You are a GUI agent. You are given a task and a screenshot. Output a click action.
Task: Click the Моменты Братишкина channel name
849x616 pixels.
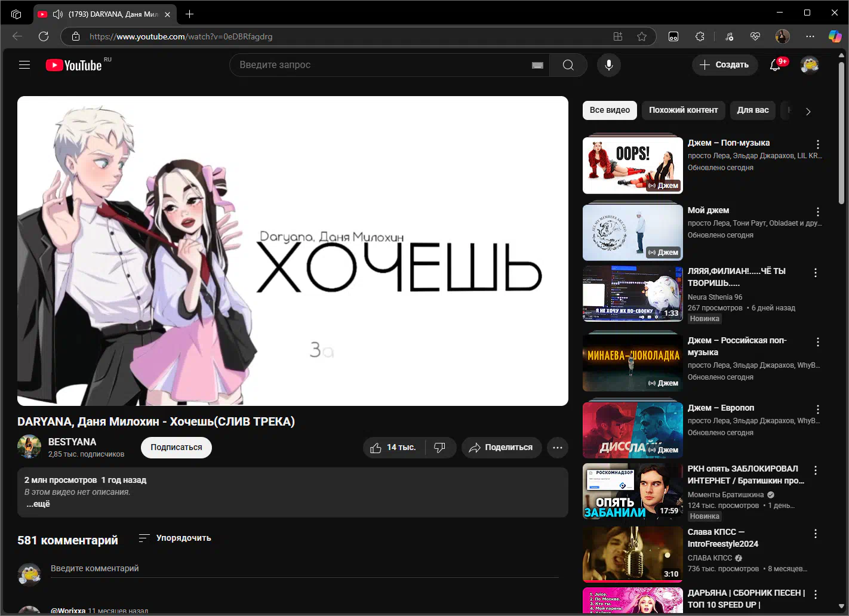(725, 494)
